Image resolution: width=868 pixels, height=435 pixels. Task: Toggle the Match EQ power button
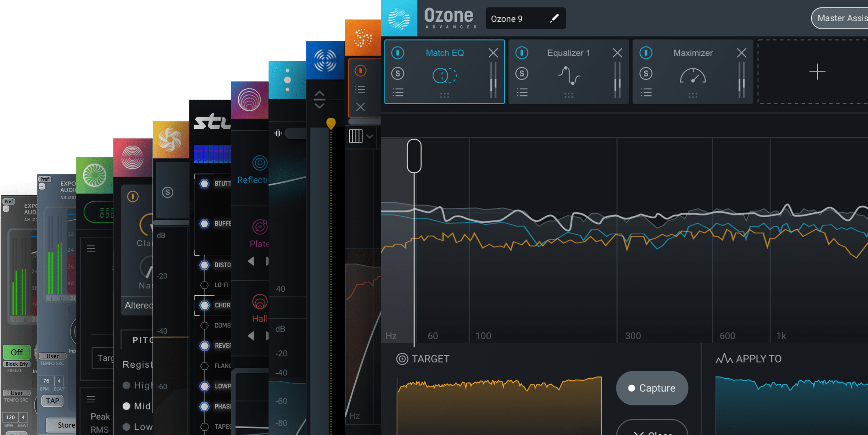[x=398, y=53]
